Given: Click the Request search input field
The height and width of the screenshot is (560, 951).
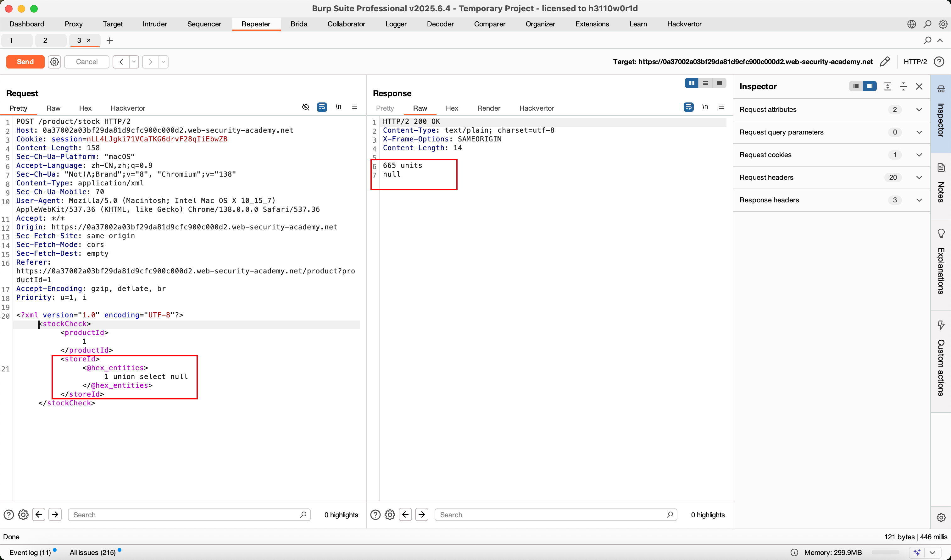Looking at the screenshot, I should pos(189,515).
